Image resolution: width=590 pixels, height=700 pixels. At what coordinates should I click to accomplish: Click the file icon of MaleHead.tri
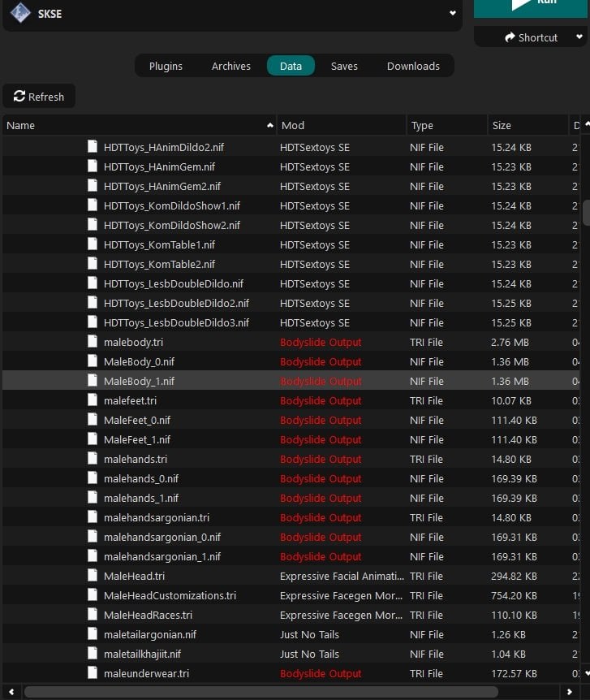point(93,576)
